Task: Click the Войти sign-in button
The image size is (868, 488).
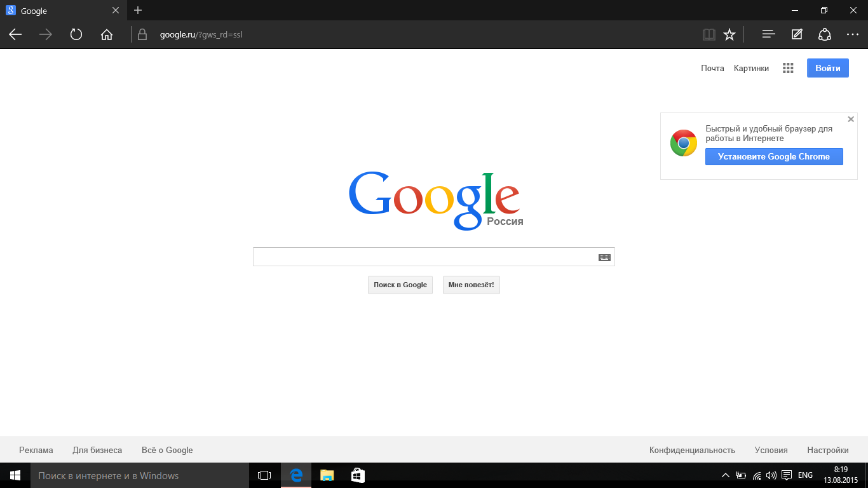Action: pos(828,68)
